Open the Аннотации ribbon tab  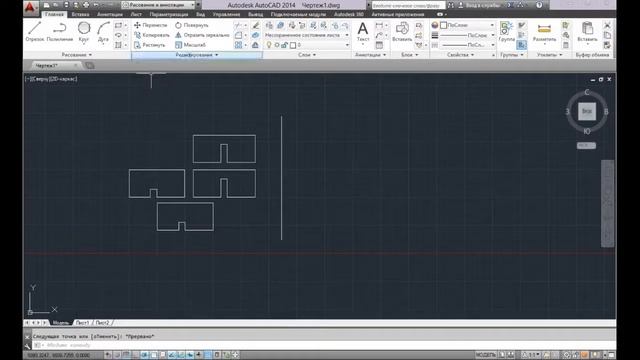[109, 14]
